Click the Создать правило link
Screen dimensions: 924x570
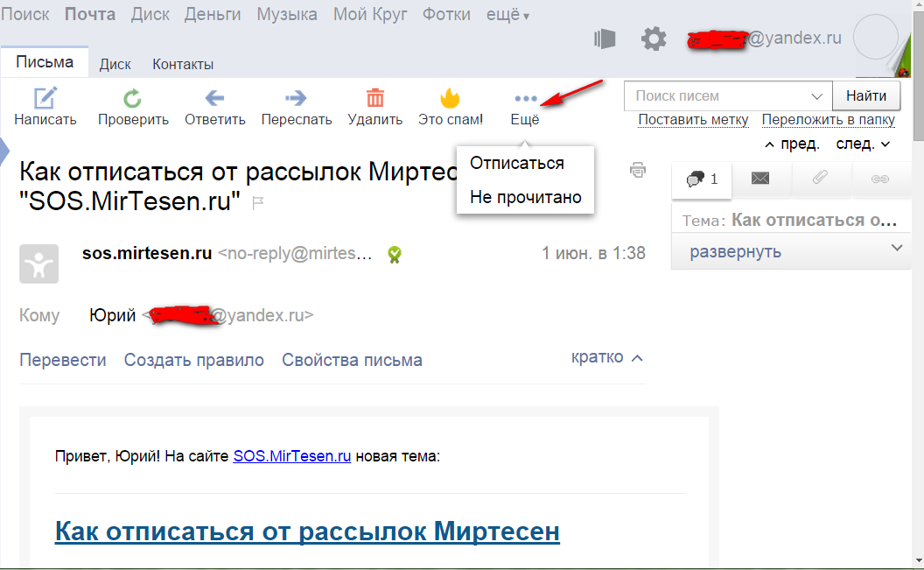click(194, 360)
